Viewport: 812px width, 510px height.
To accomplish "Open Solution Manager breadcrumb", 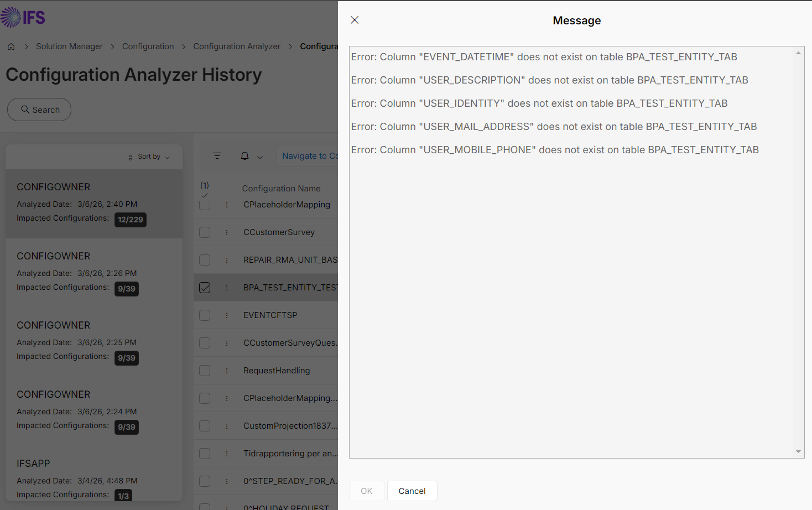I will [x=69, y=46].
